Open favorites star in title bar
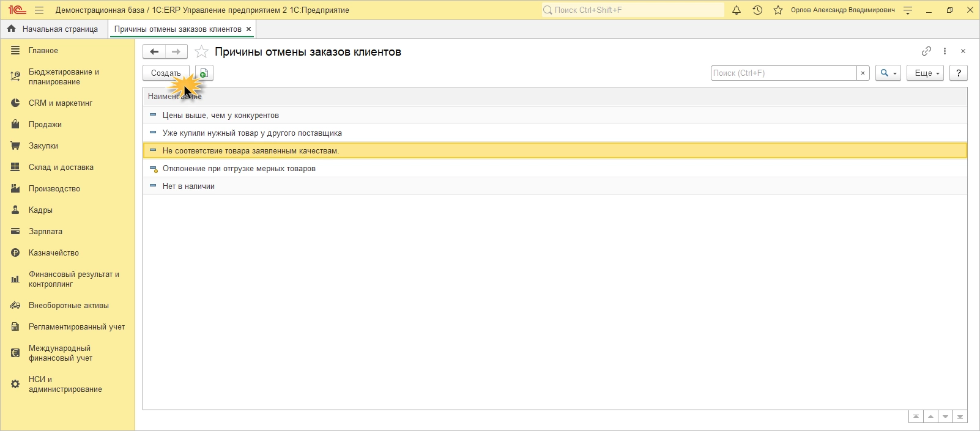This screenshot has height=431, width=980. click(778, 10)
